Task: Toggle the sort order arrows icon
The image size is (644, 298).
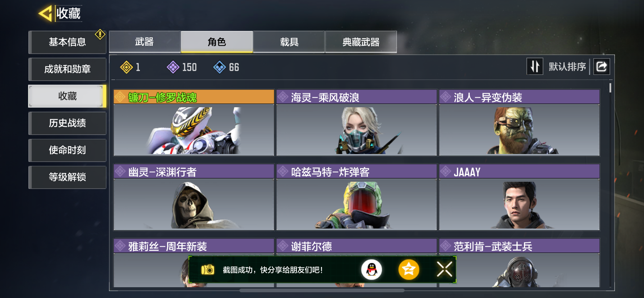Action: [x=535, y=67]
